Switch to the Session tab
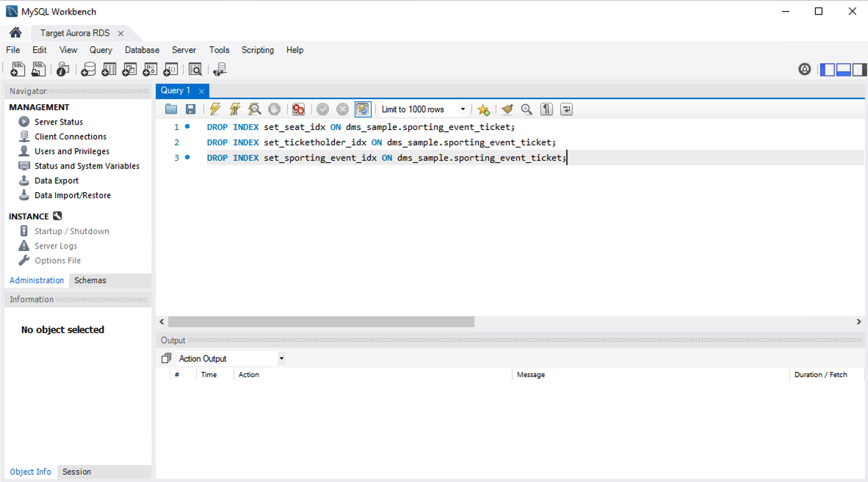868x482 pixels. [76, 472]
